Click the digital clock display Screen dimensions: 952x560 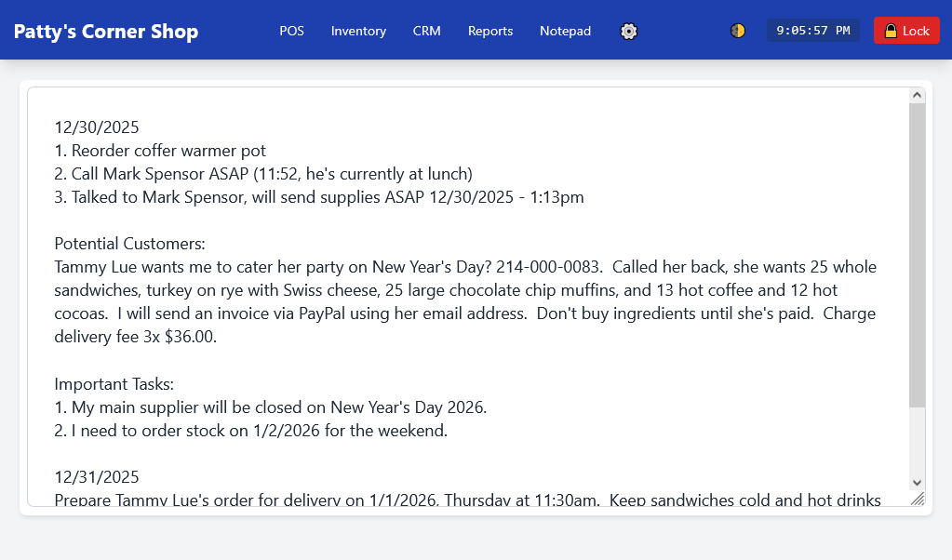(813, 31)
